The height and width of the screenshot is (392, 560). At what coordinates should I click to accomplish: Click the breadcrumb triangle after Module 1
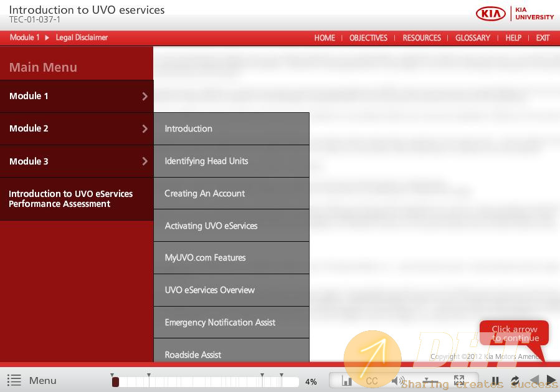pos(47,37)
